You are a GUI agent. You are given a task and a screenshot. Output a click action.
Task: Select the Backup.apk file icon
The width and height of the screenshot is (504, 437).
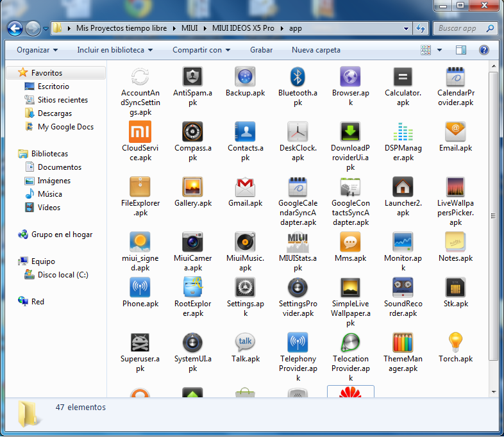245,77
